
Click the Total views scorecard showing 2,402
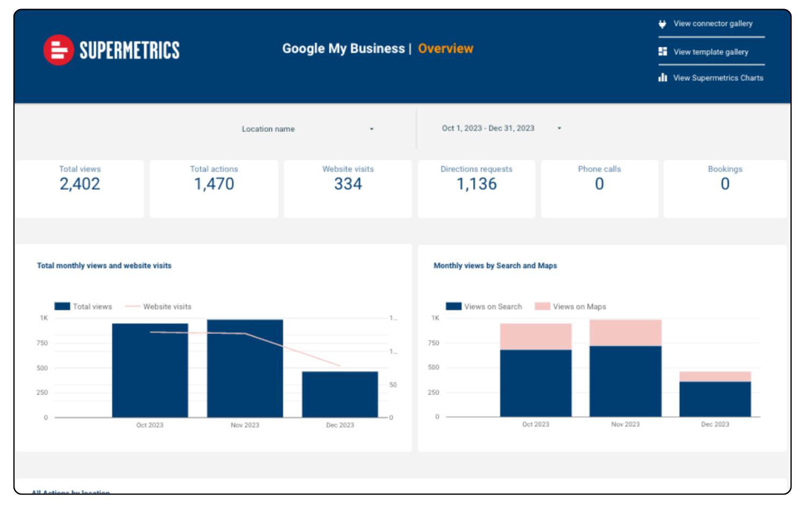tap(80, 184)
